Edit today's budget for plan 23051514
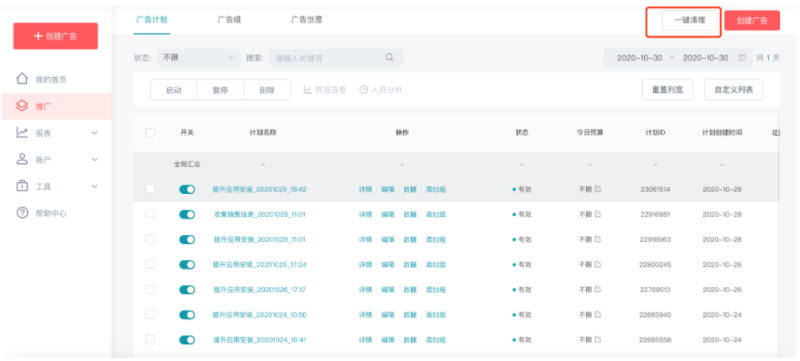 pyautogui.click(x=598, y=189)
